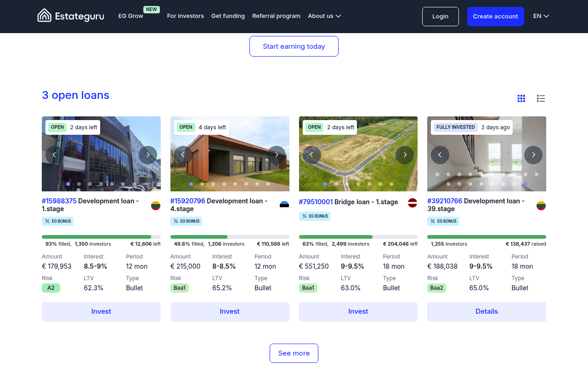Open For investors page

(186, 16)
